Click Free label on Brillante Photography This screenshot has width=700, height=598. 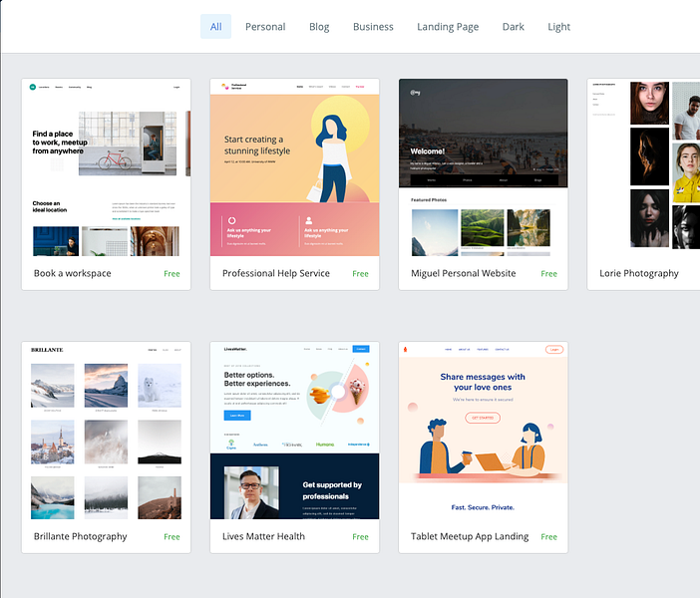point(172,537)
